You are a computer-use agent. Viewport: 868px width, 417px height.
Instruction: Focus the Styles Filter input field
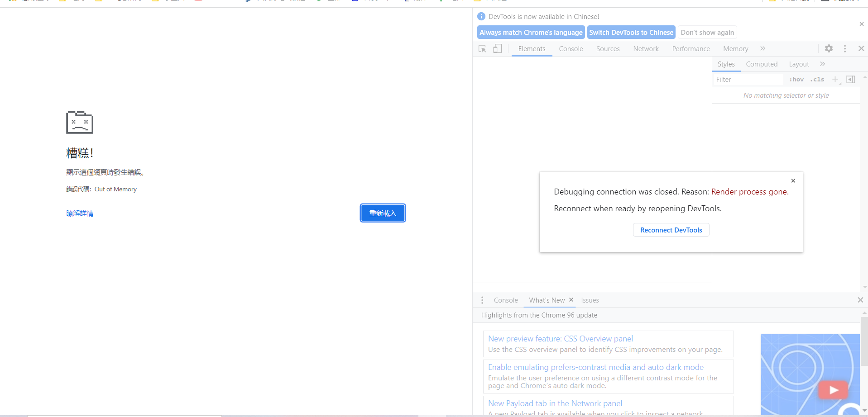point(748,79)
